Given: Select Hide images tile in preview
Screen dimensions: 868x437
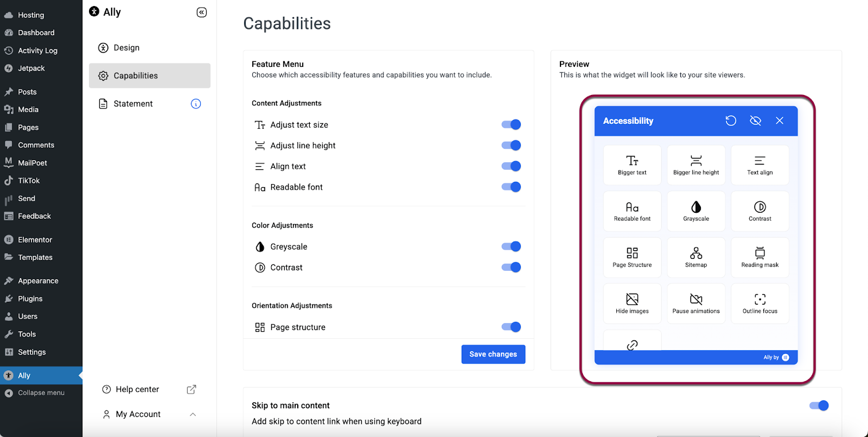Looking at the screenshot, I should point(632,303).
